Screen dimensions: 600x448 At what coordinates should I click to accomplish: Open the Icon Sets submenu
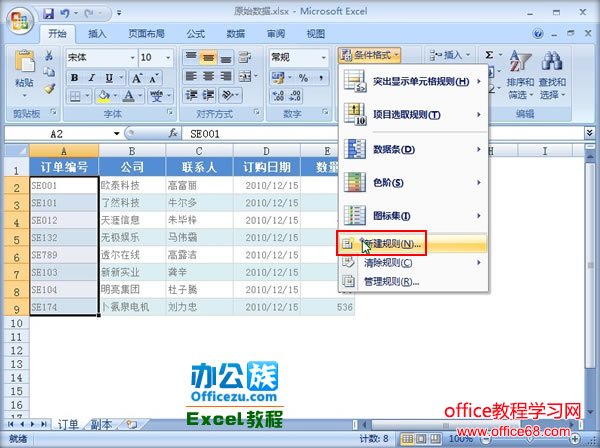413,216
